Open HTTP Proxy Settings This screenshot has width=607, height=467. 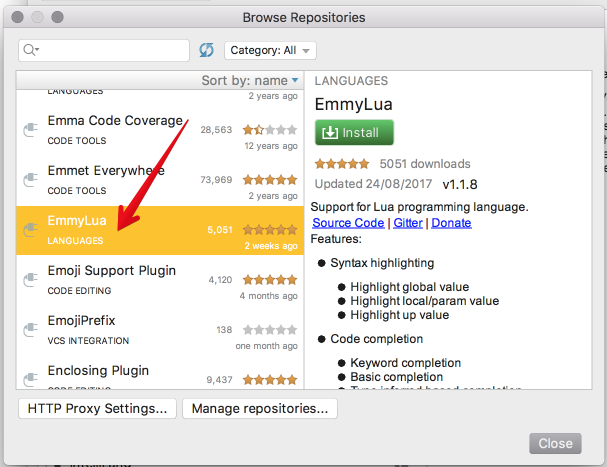97,409
